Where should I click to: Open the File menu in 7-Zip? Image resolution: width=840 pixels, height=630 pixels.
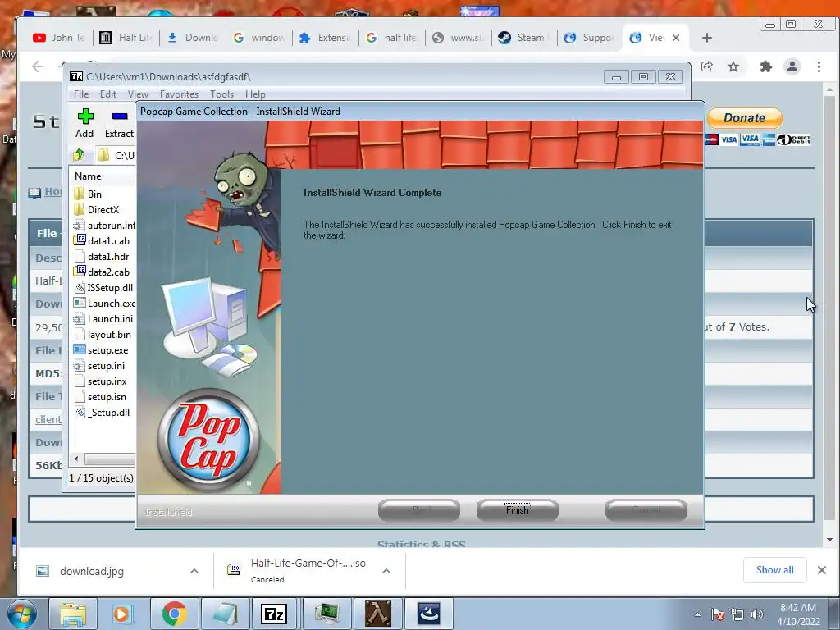click(81, 94)
